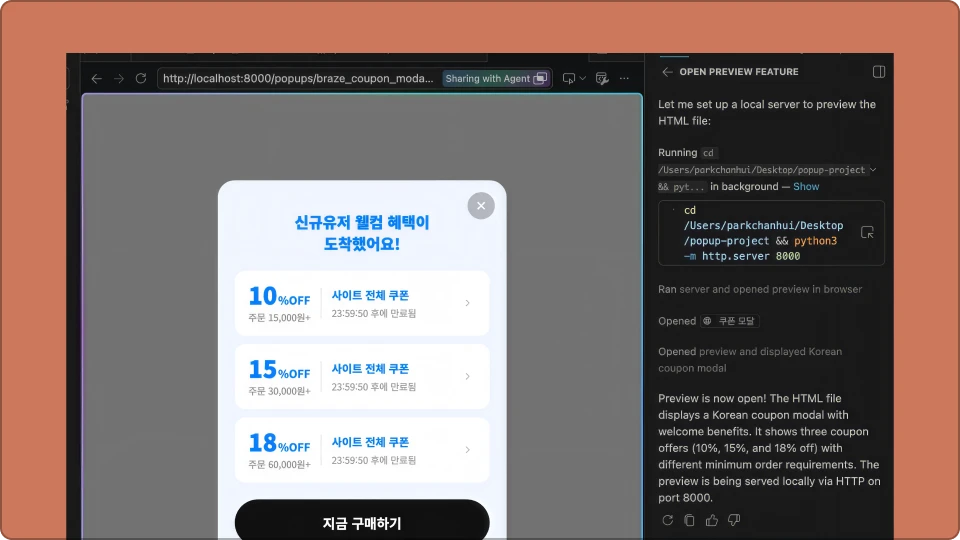This screenshot has height=540, width=960.
Task: Close the coupon modal with X button
Action: click(x=481, y=206)
